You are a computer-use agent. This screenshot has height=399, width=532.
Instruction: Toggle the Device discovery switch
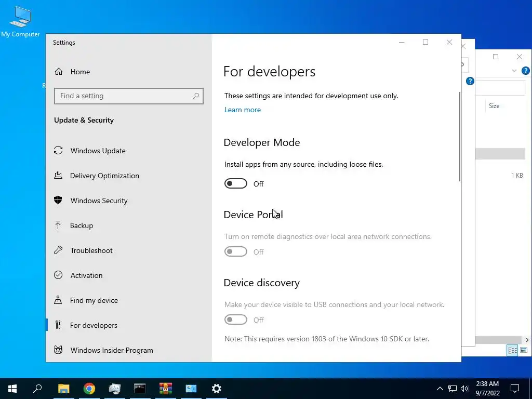point(236,320)
